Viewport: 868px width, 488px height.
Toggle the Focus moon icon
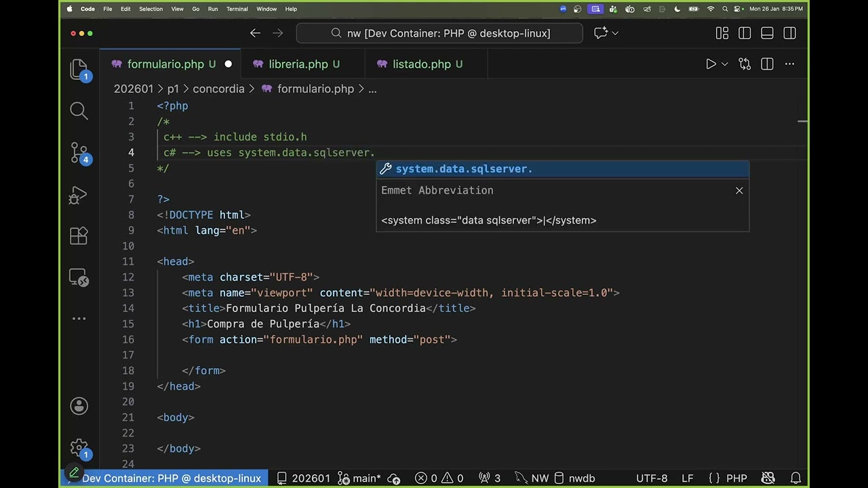(677, 9)
